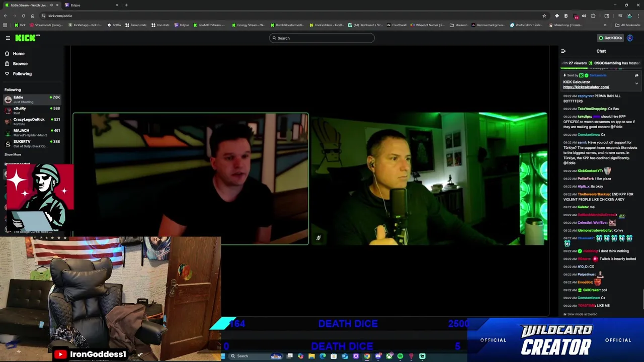The height and width of the screenshot is (362, 644).
Task: Open Following in sidebar
Action: pyautogui.click(x=22, y=73)
